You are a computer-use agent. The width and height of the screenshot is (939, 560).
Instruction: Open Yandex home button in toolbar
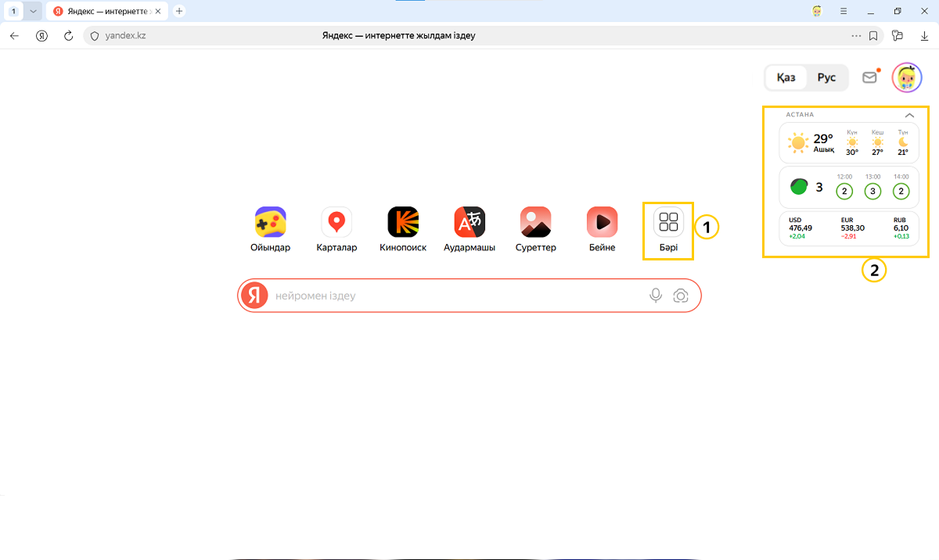click(41, 35)
